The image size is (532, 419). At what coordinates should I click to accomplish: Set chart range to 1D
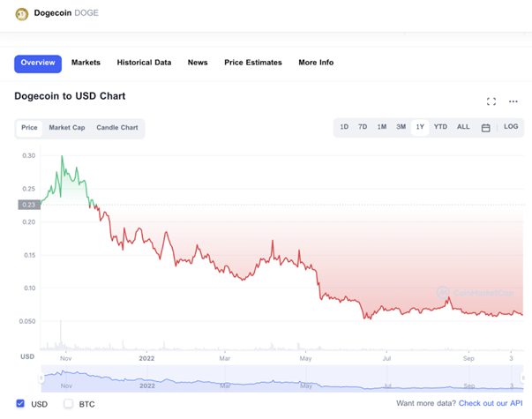(x=344, y=126)
